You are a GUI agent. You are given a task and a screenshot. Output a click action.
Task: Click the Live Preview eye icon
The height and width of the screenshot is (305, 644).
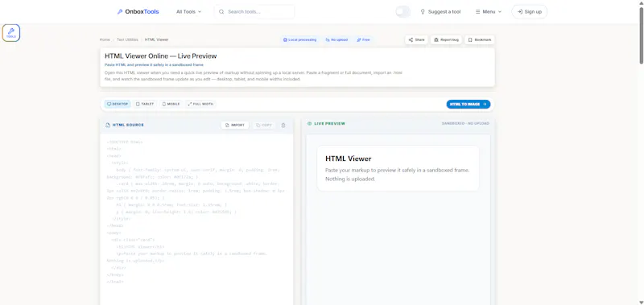[x=310, y=124]
